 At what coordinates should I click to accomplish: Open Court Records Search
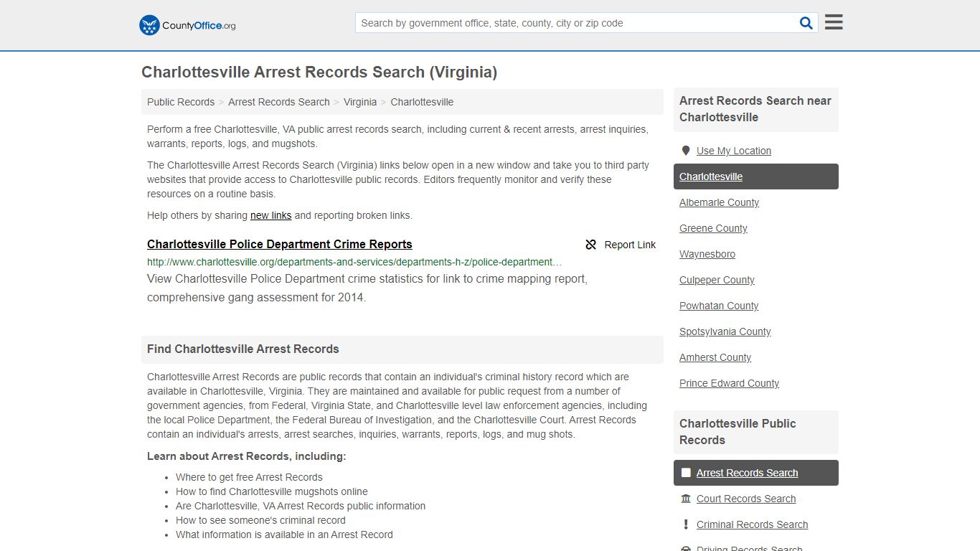coord(746,499)
